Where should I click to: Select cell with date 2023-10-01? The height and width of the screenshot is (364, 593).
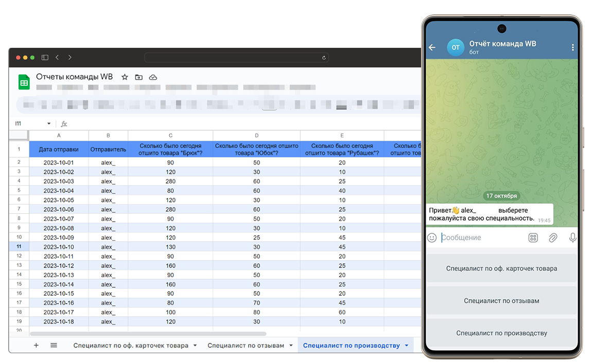tap(59, 162)
